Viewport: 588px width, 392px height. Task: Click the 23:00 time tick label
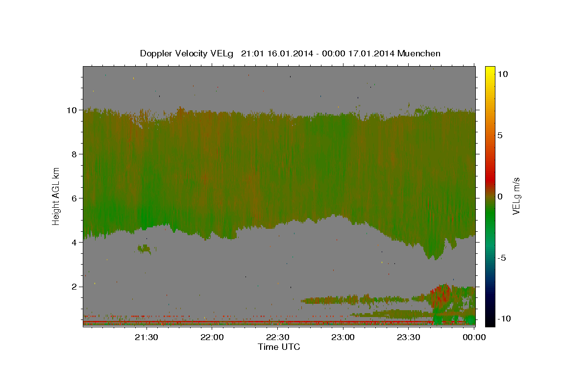[x=343, y=337]
